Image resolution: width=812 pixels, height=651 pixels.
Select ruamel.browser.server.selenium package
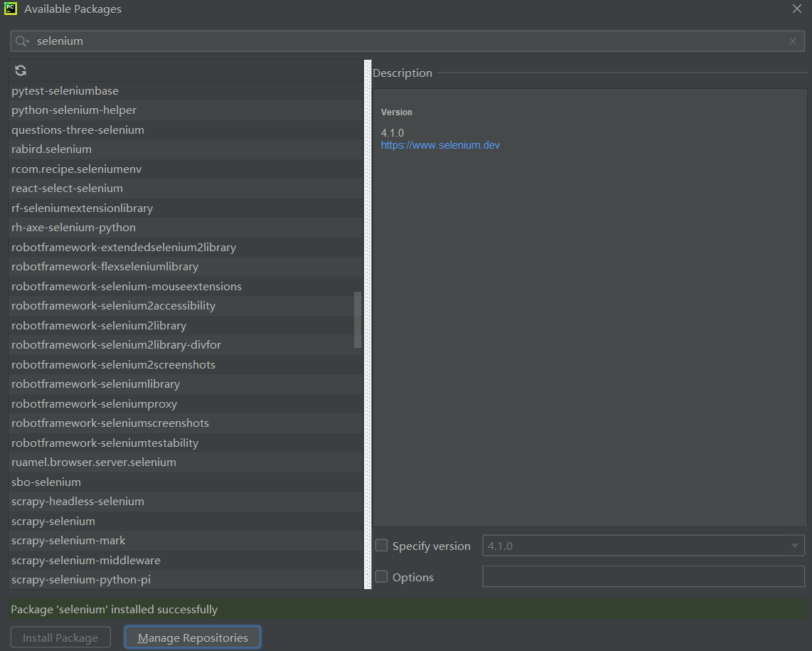[x=186, y=462]
